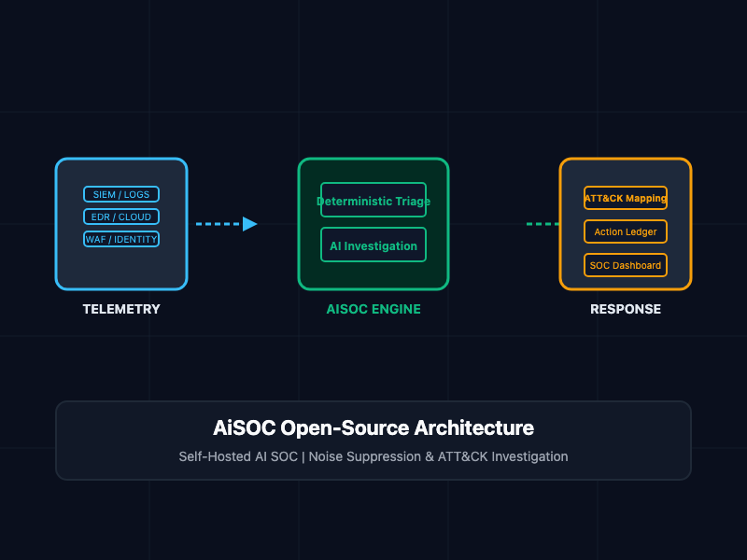This screenshot has width=747, height=560.
Task: Click the TELEMETRY label
Action: pyautogui.click(x=121, y=309)
